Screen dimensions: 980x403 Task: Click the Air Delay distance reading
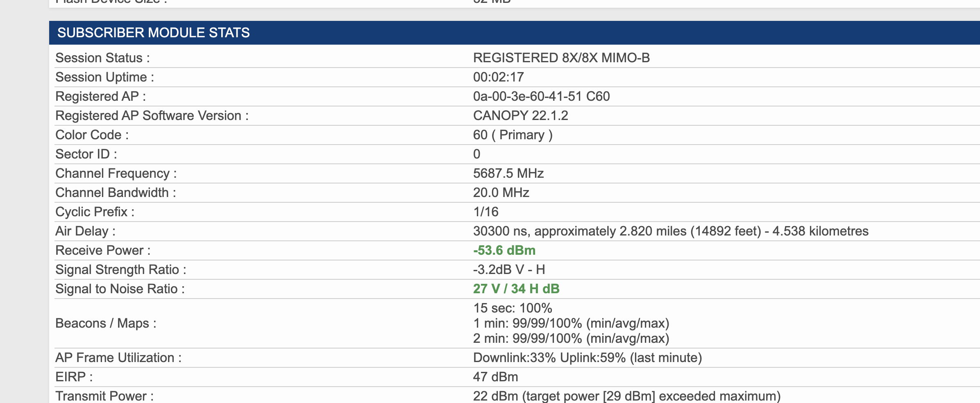tap(670, 231)
